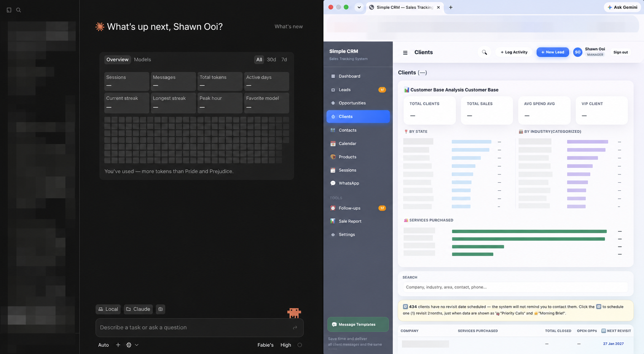Click the Dashboard icon in CRM sidebar
This screenshot has height=354, width=644.
[333, 76]
